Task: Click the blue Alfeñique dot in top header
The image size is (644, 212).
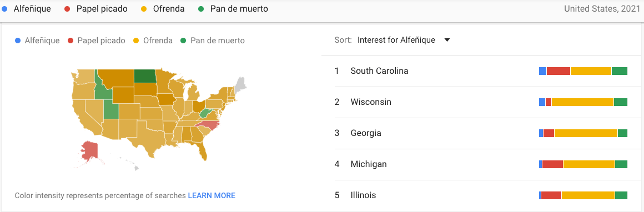Action: tap(5, 9)
